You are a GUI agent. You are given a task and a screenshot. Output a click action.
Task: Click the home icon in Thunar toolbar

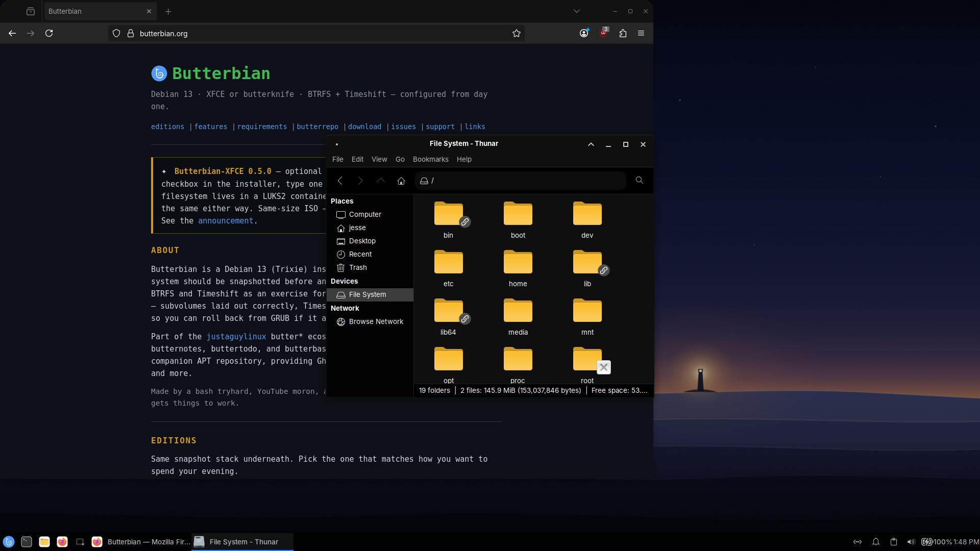(x=401, y=181)
